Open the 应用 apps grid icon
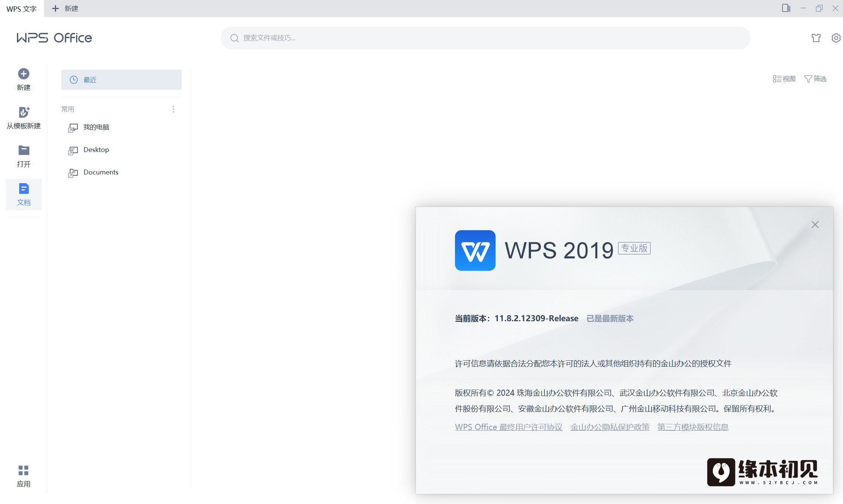 [23, 470]
